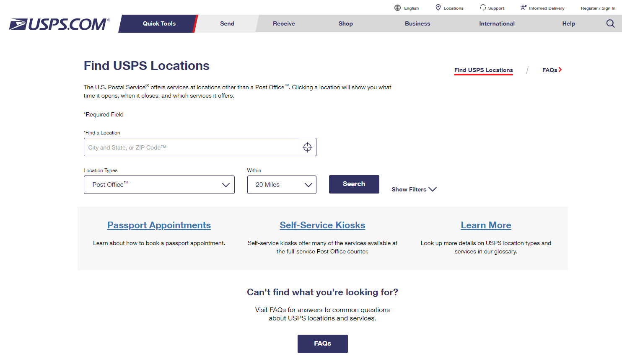Use current location crosshair icon

tap(307, 147)
